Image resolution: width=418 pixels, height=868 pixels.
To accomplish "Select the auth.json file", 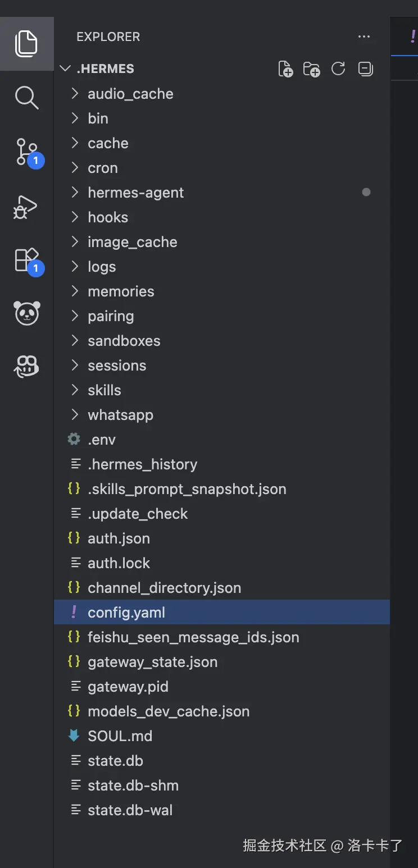I will (119, 538).
